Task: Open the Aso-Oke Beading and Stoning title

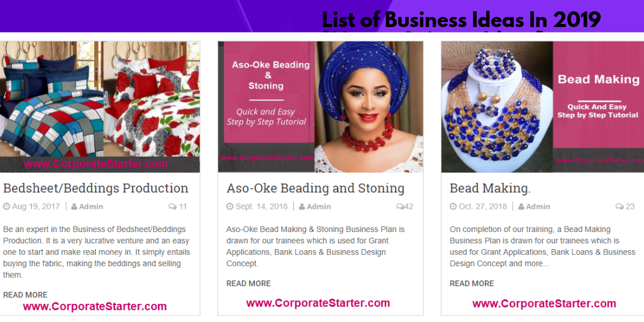Action: point(315,188)
